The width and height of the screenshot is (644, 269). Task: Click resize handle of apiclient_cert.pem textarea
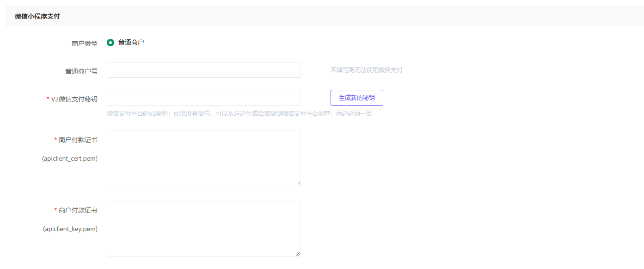click(298, 183)
